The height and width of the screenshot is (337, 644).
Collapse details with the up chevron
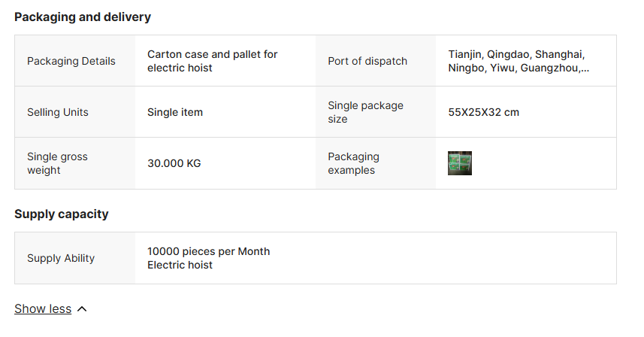coord(82,308)
